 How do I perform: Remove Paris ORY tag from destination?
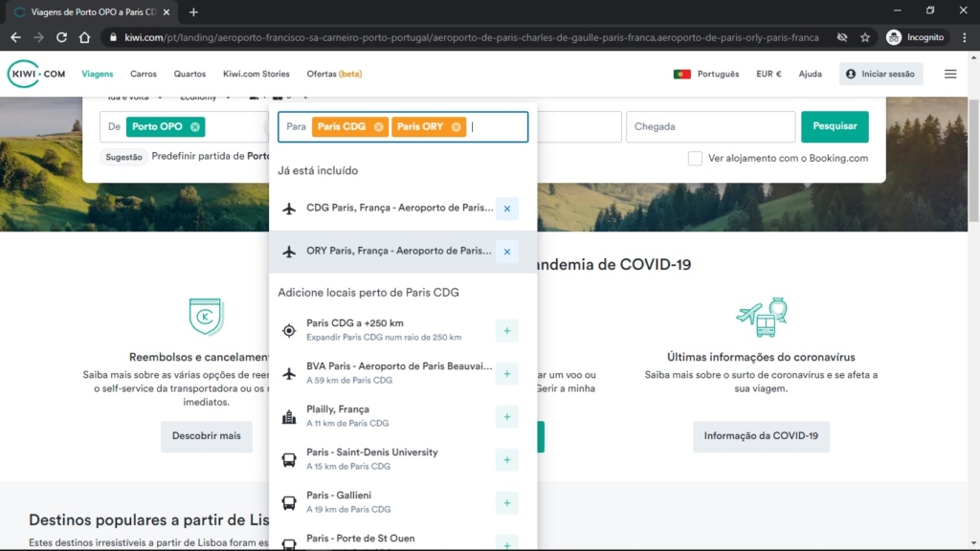pyautogui.click(x=457, y=127)
